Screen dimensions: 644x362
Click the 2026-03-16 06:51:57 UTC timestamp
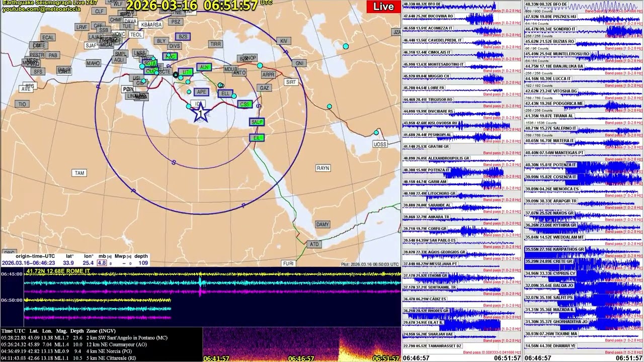coord(199,6)
